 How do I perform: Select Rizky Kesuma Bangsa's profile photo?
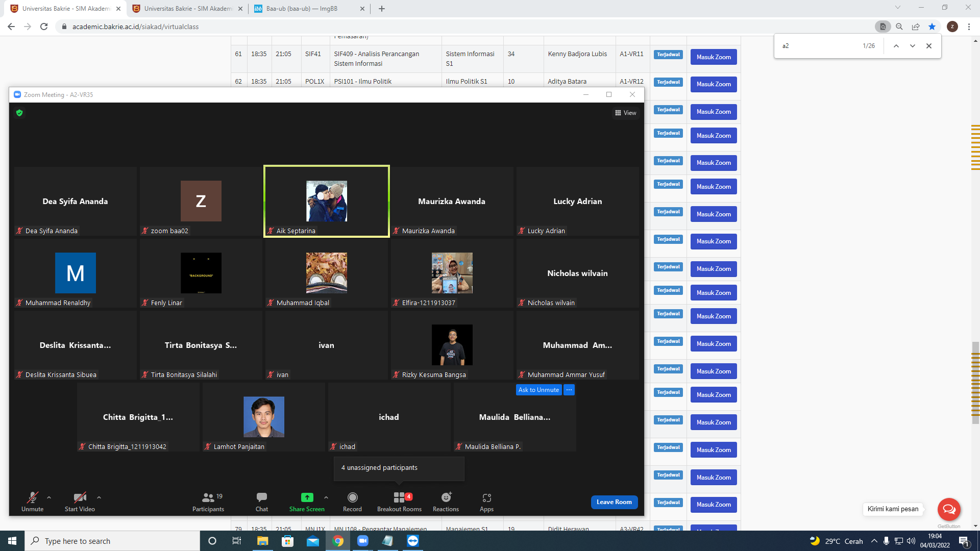coord(452,345)
